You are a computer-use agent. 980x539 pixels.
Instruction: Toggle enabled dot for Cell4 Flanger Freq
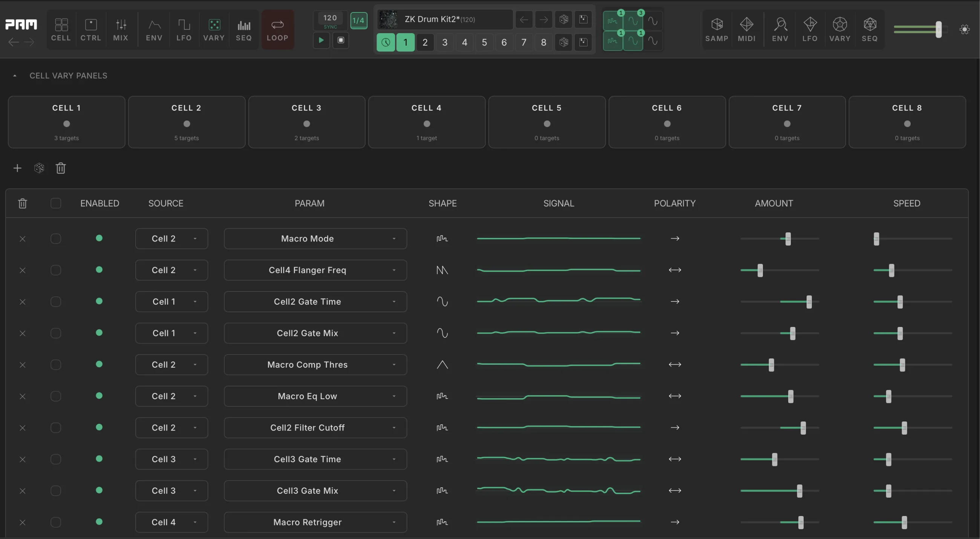coord(99,270)
